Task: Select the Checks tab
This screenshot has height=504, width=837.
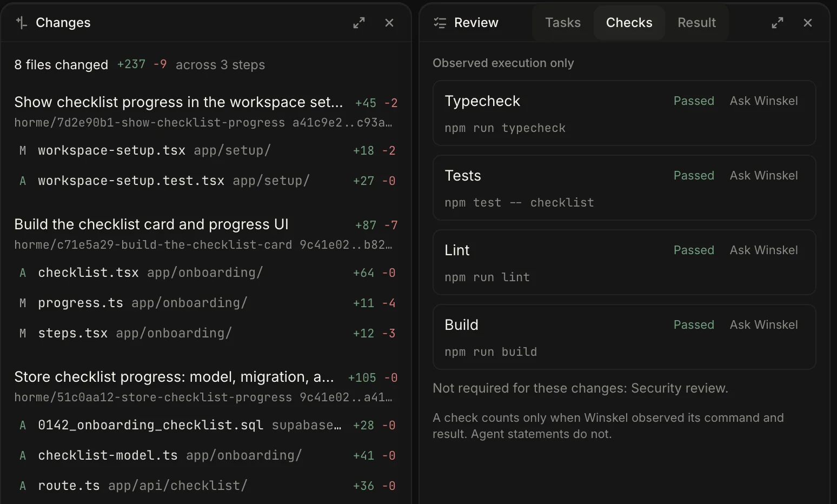Action: coord(629,23)
